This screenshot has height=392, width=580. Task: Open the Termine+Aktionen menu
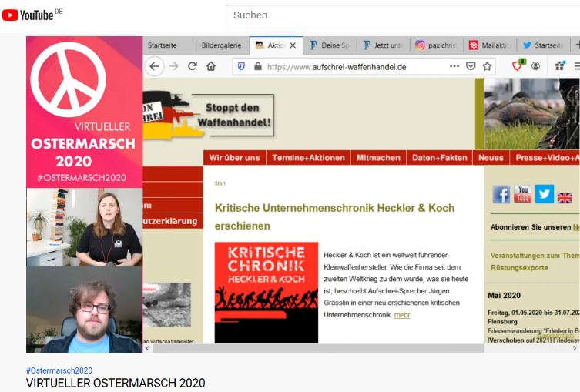coord(309,158)
